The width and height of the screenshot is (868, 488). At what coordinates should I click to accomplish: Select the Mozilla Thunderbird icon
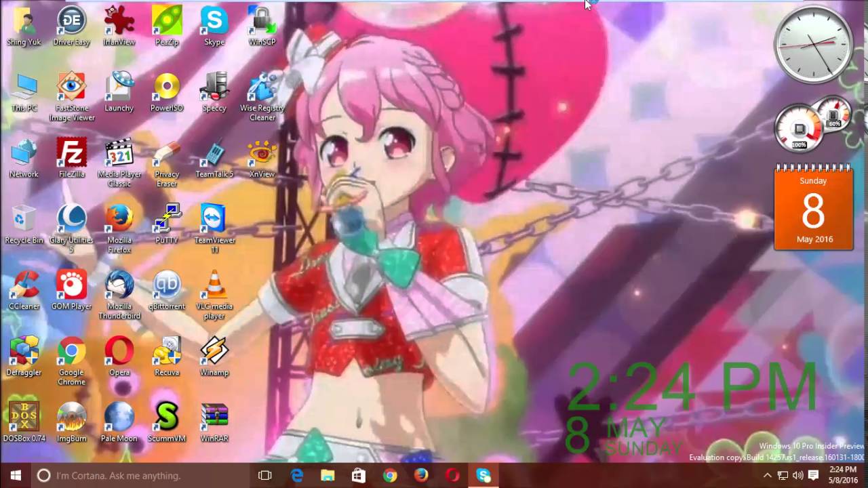[119, 296]
